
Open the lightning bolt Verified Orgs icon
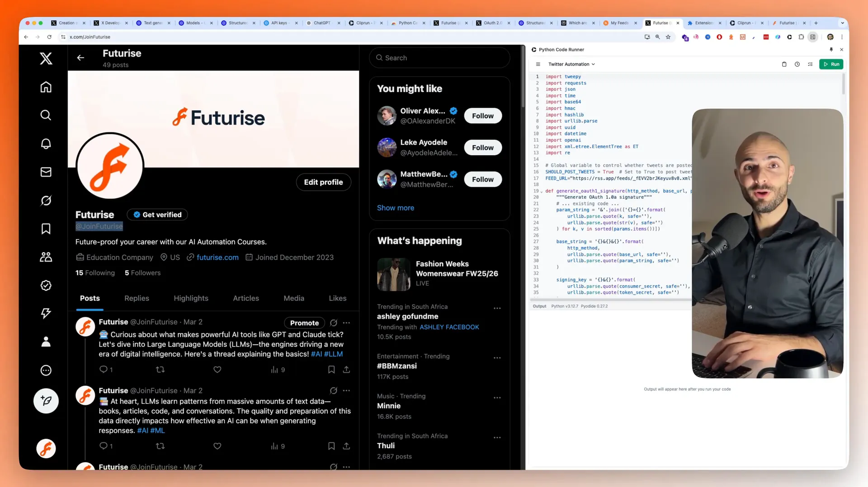click(46, 314)
